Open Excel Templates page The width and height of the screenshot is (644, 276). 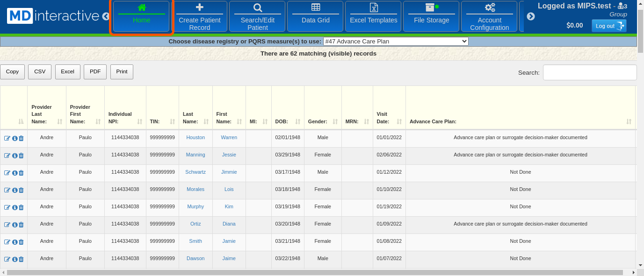373,16
